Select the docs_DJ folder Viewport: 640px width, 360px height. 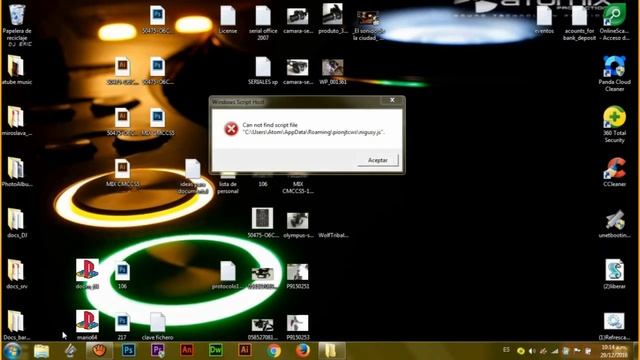point(16,219)
